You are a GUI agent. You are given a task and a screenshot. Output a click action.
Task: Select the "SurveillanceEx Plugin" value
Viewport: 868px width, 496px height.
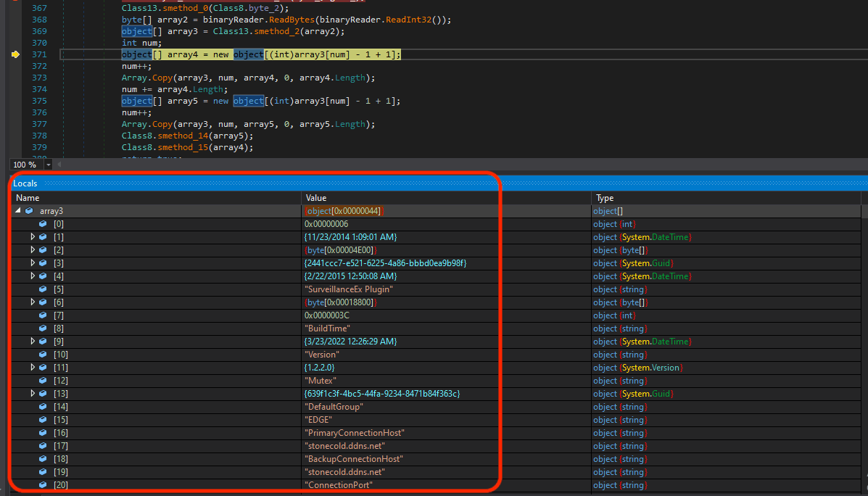coord(349,289)
